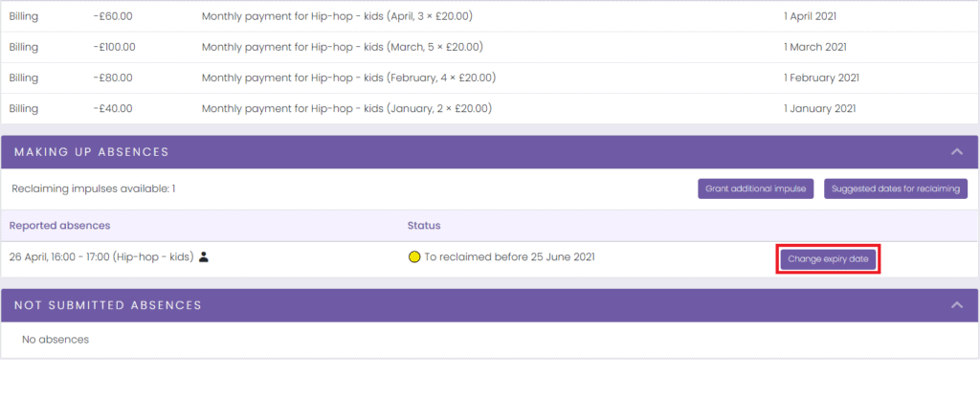Click 'To reclaimed before 25 June 2021' text
This screenshot has height=399, width=980.
point(509,256)
